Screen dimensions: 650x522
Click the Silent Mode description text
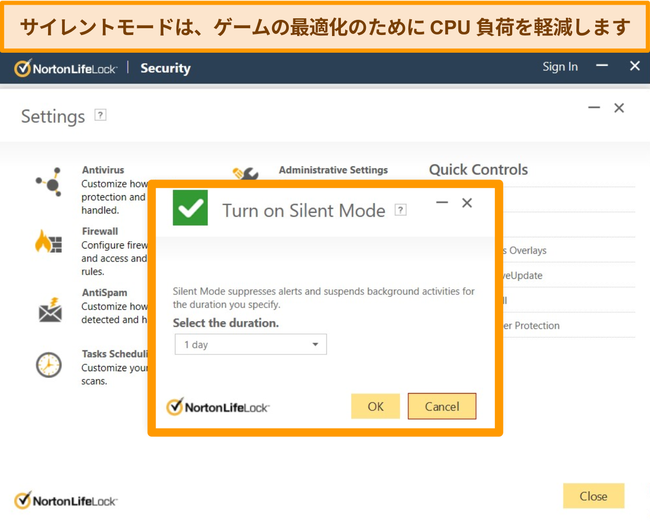324,298
